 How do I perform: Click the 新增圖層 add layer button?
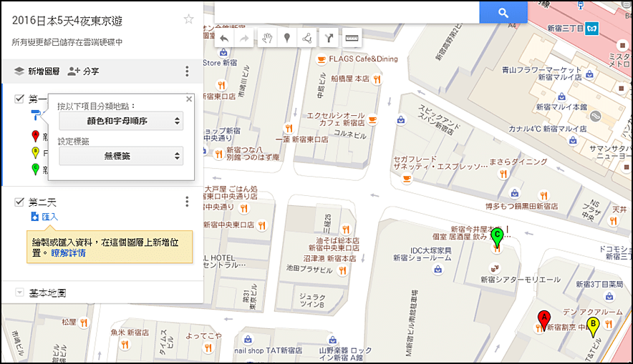pyautogui.click(x=37, y=72)
